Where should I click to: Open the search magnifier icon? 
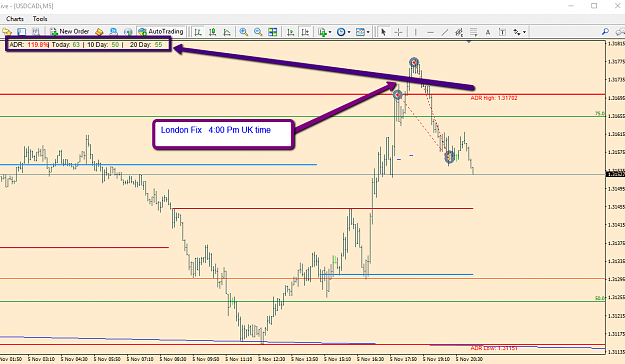(x=605, y=32)
